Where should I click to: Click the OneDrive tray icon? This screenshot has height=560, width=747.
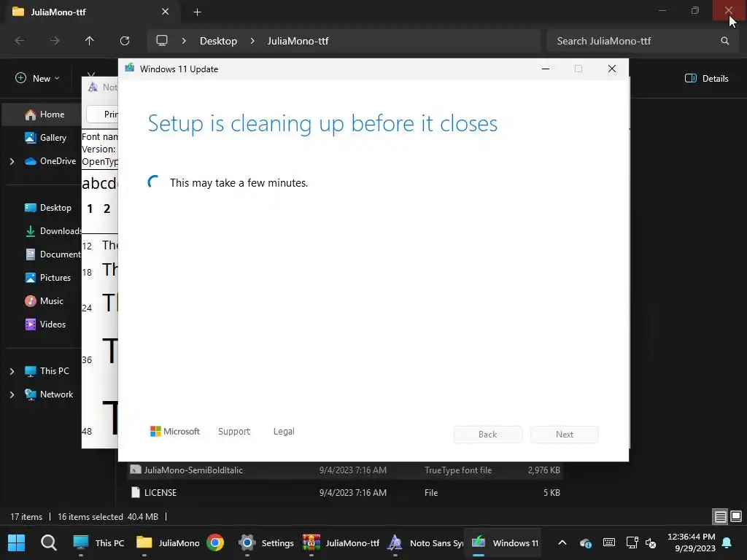[586, 542]
